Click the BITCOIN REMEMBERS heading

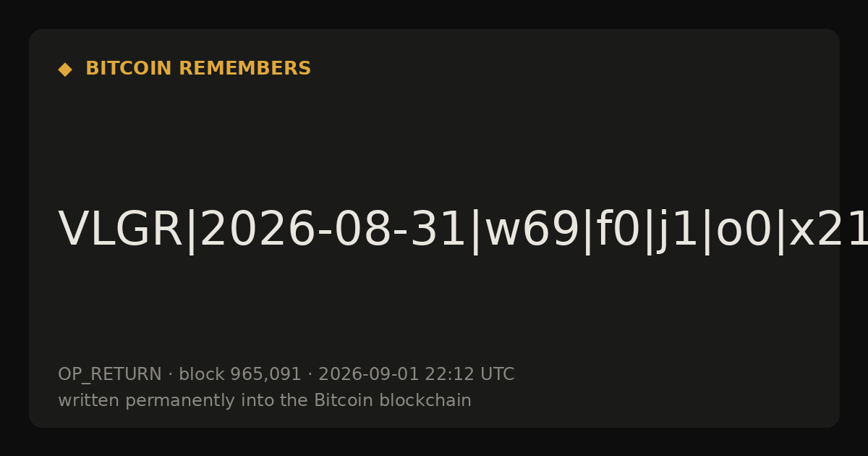(198, 69)
